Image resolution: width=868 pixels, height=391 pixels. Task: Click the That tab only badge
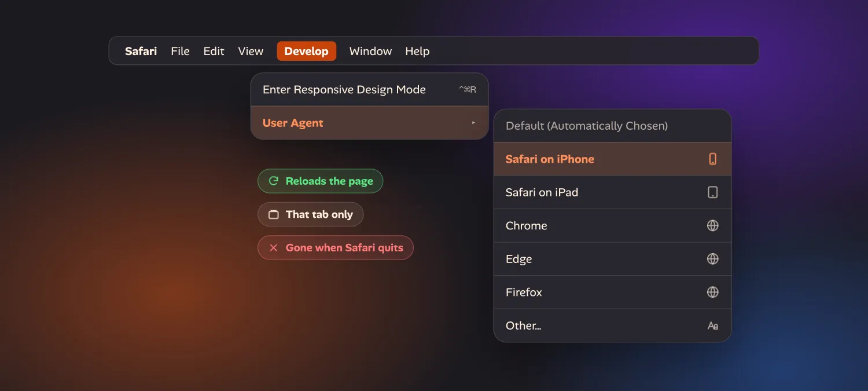pyautogui.click(x=310, y=214)
